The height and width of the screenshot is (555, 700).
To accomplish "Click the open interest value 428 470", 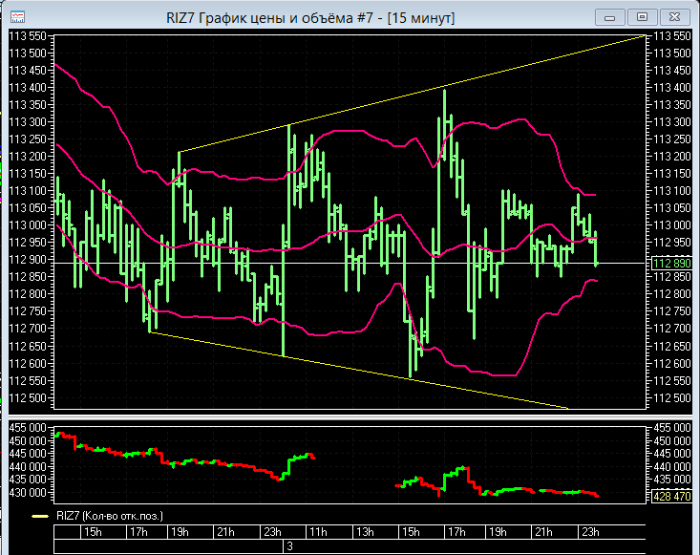I will [x=671, y=497].
